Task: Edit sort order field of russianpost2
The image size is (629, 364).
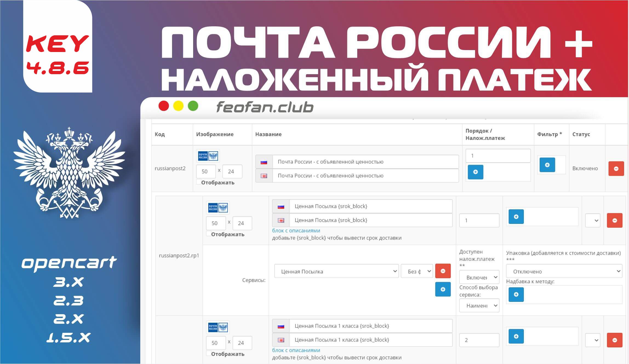Action: coord(498,156)
